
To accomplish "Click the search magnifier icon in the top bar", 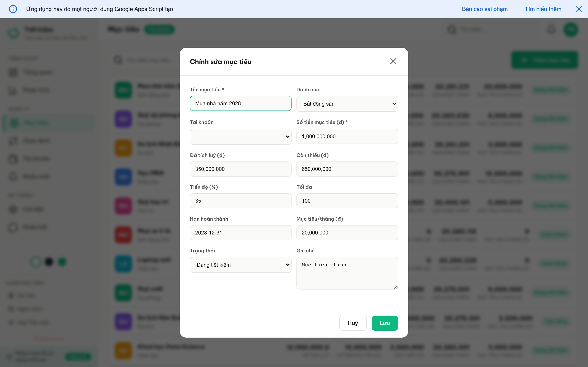I will (x=452, y=29).
